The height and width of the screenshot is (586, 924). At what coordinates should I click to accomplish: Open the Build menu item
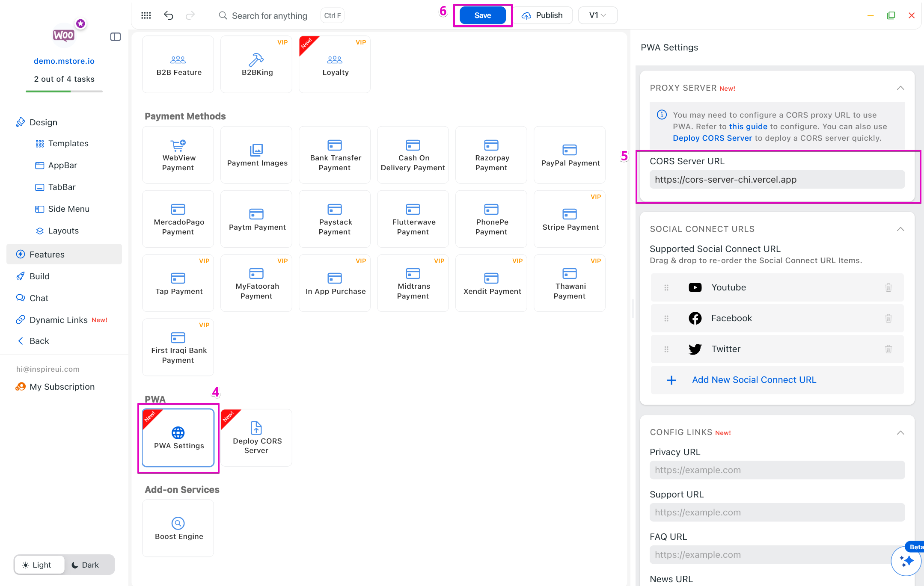click(x=39, y=276)
